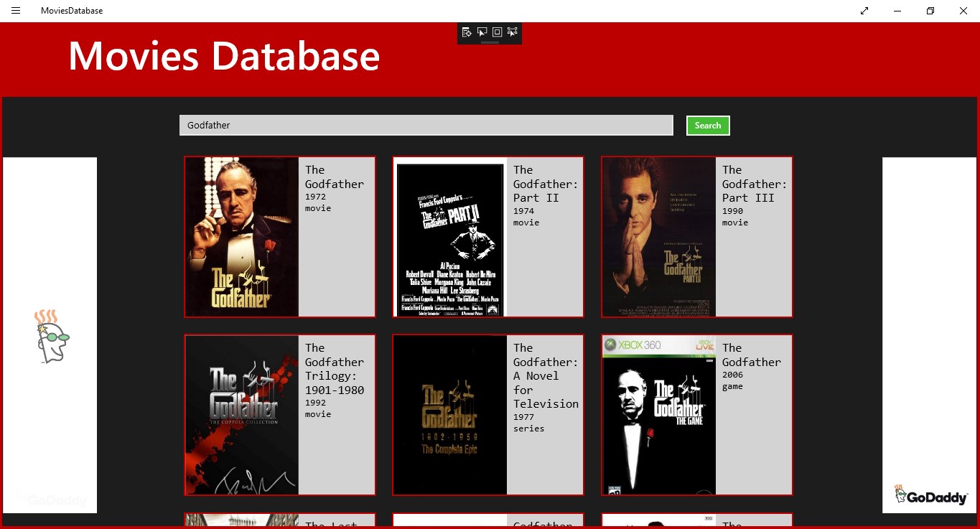
Task: Click the title 'The Godfather: Part II'
Action: click(x=546, y=184)
